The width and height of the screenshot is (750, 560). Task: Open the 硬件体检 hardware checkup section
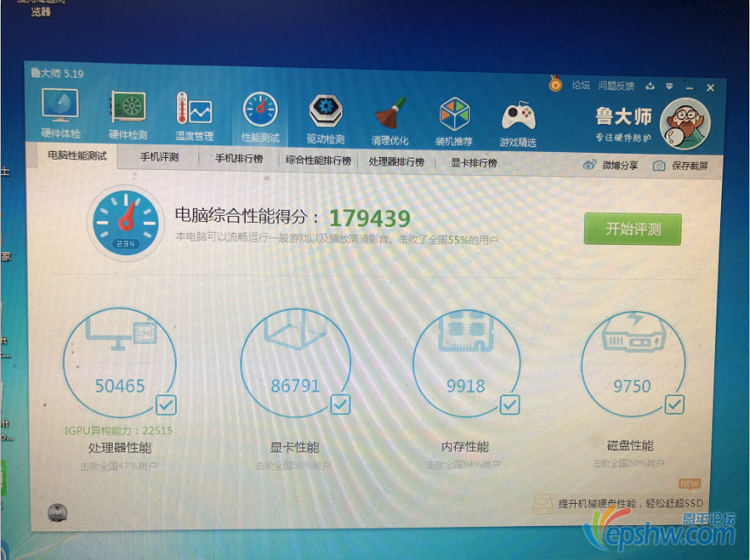tap(60, 113)
